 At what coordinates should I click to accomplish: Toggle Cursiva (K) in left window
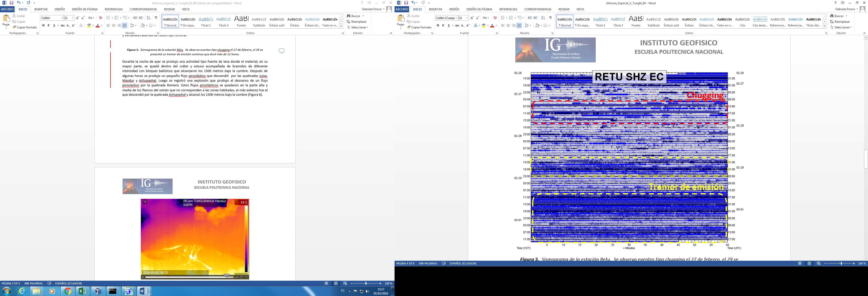tap(49, 26)
